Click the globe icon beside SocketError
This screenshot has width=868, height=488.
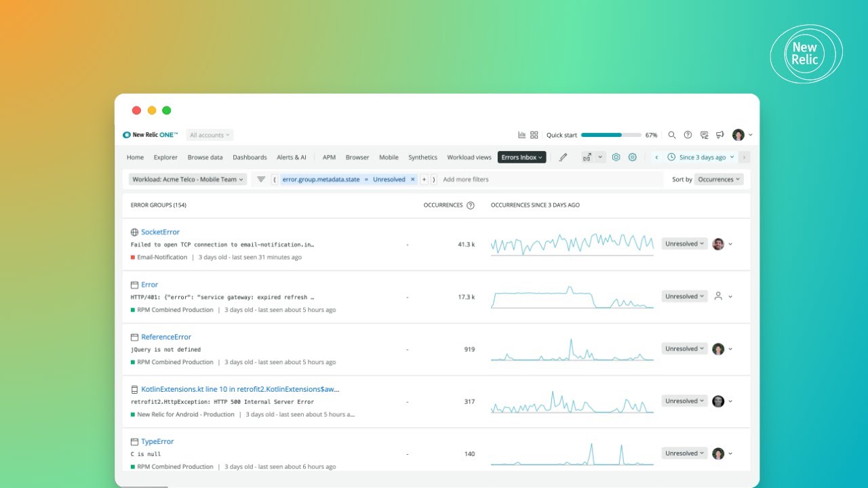pyautogui.click(x=135, y=232)
